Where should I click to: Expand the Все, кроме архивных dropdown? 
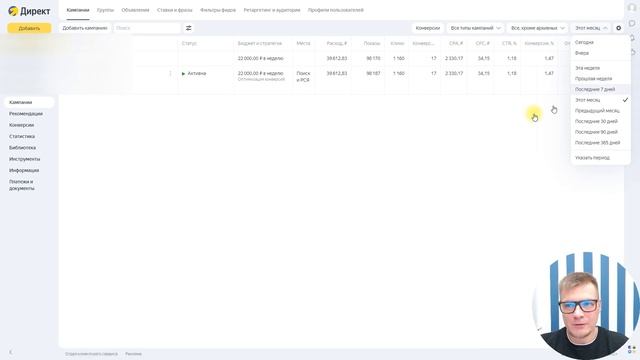tap(537, 28)
